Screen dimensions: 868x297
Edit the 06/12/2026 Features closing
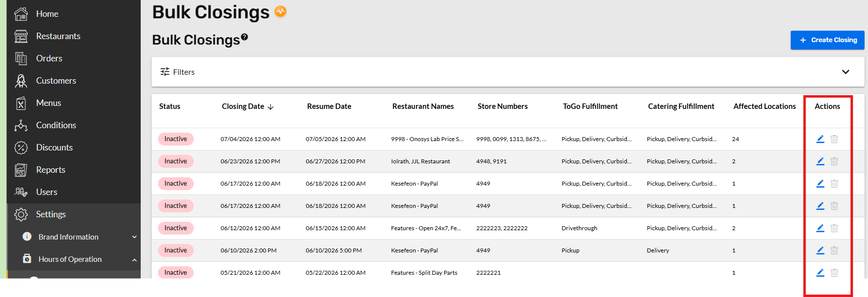(x=820, y=228)
